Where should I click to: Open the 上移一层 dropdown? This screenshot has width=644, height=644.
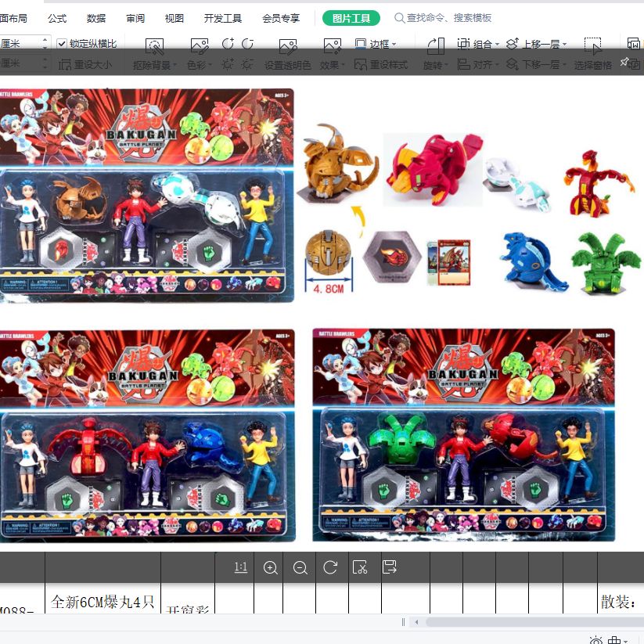537,44
